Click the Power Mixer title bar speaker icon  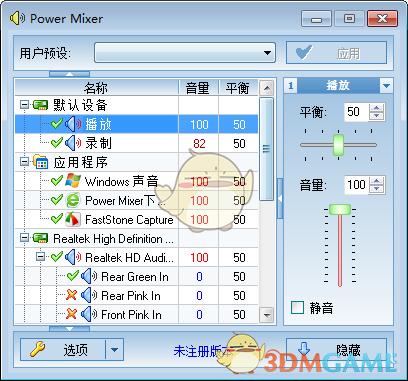click(x=17, y=18)
